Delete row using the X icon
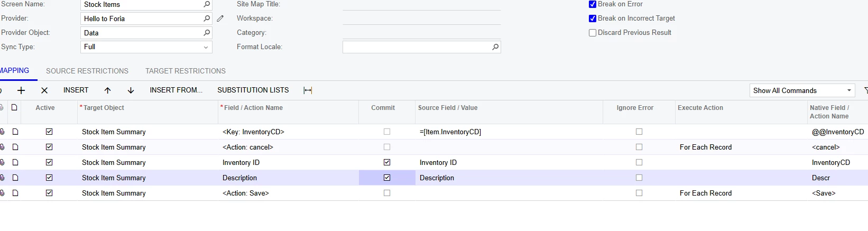The width and height of the screenshot is (868, 231). 44,90
